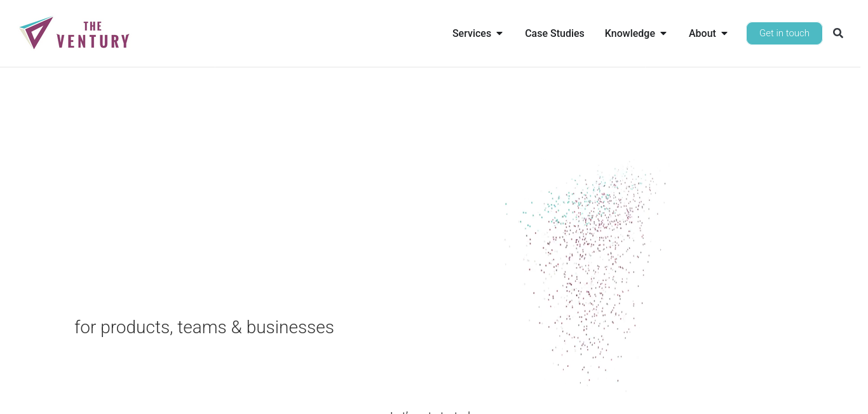Viewport: 868px width, 414px height.
Task: Expand the About dropdown caret
Action: 724,34
